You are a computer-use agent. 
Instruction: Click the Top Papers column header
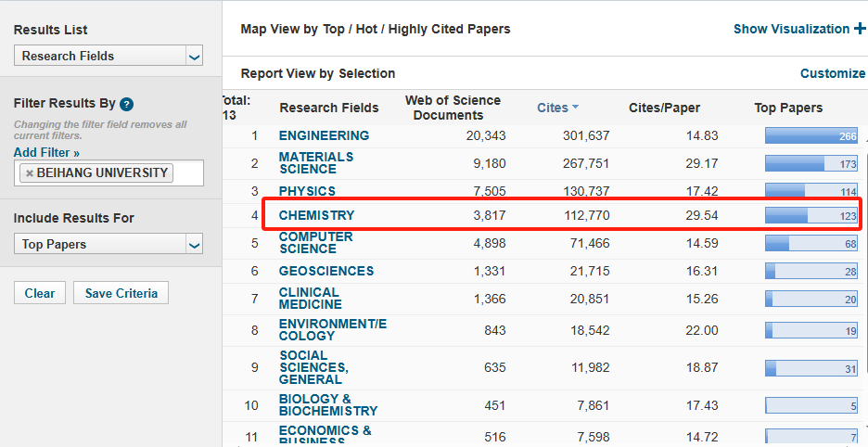(788, 109)
